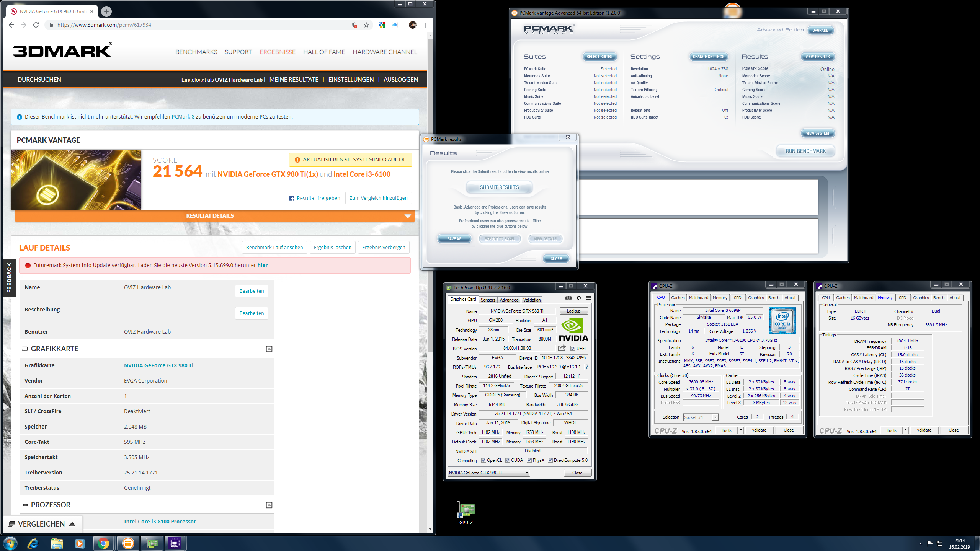Open the Windows Media Player taskbar icon

tap(80, 543)
